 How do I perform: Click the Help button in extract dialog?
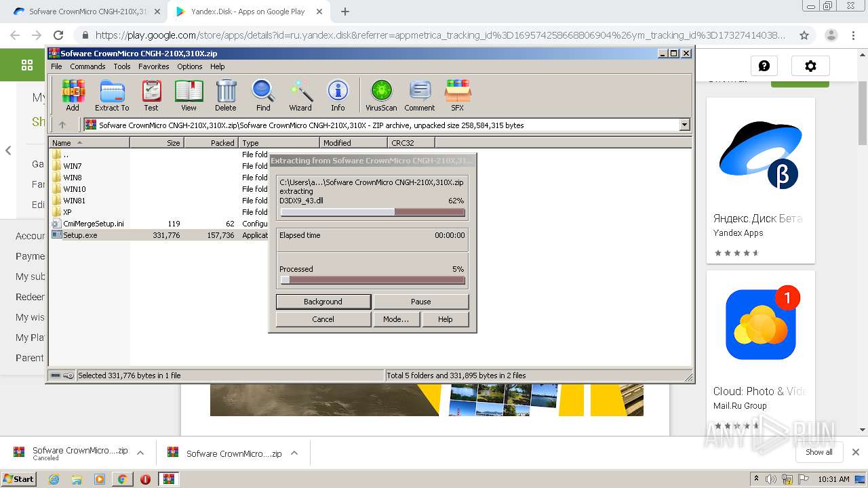point(446,319)
